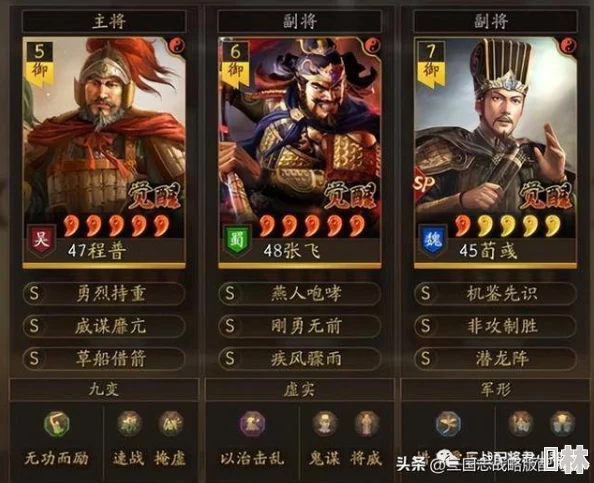The height and width of the screenshot is (483, 594).
Task: Click the 无功而励 tactic icon
Action: pyautogui.click(x=56, y=424)
